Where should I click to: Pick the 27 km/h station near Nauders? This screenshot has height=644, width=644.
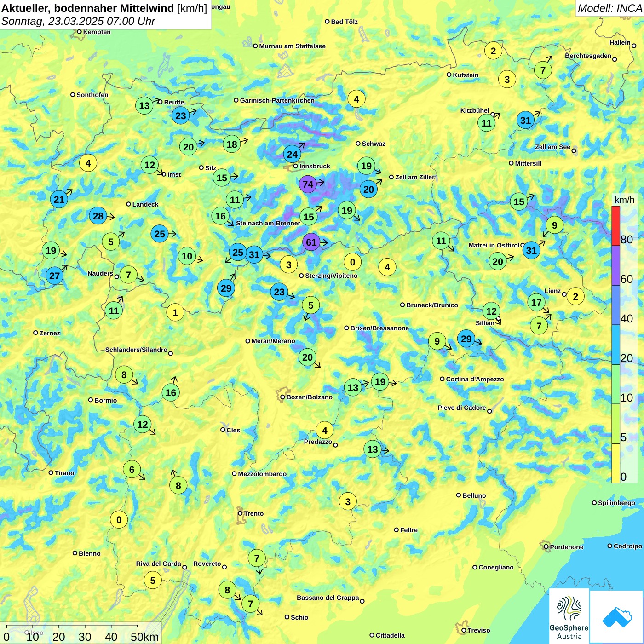[x=54, y=276]
